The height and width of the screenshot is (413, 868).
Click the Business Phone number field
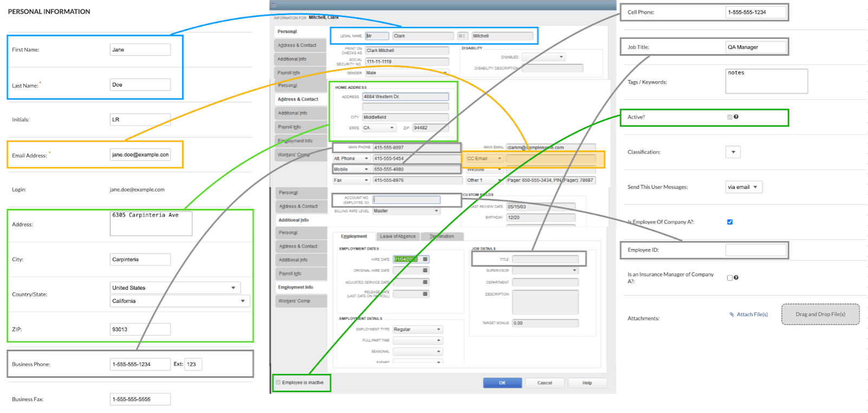coord(140,364)
